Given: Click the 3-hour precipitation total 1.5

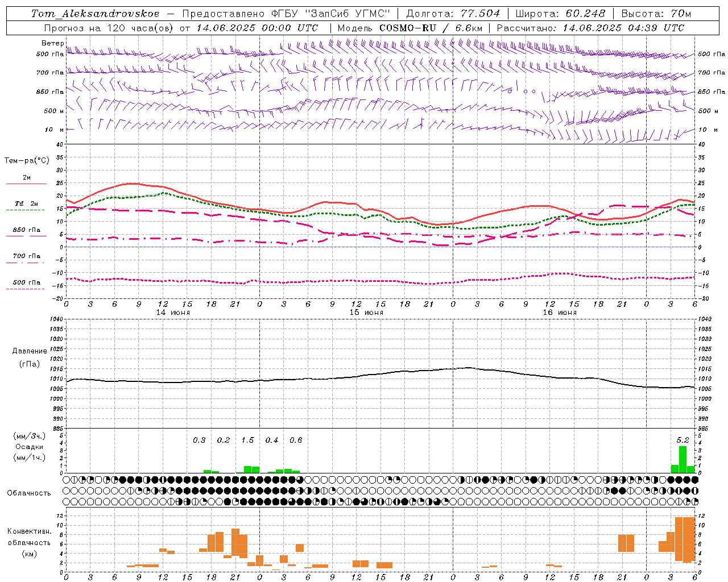Looking at the screenshot, I should pos(247,440).
